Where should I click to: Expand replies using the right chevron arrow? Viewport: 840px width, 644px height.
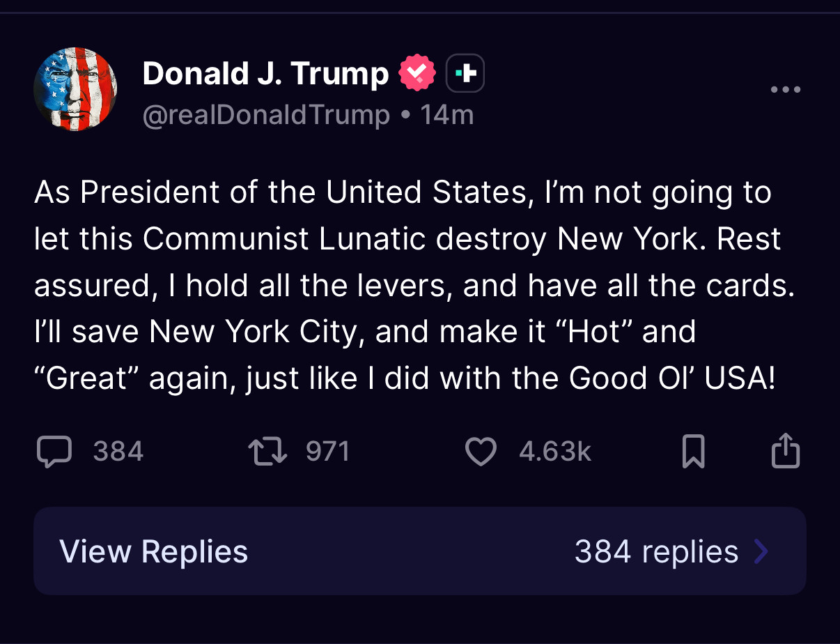[761, 551]
